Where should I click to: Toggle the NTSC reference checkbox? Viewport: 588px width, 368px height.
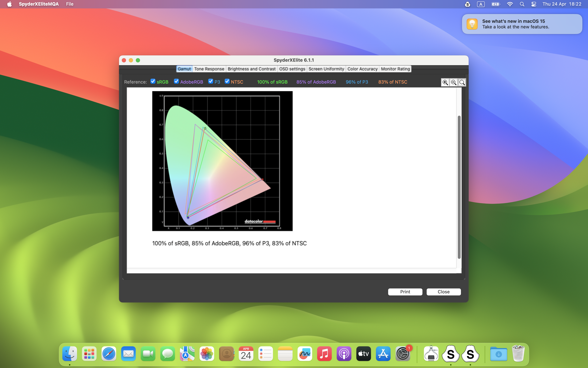[227, 81]
